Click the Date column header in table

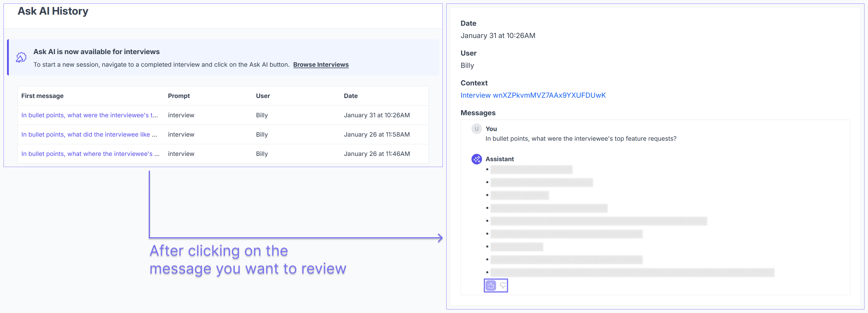[351, 96]
